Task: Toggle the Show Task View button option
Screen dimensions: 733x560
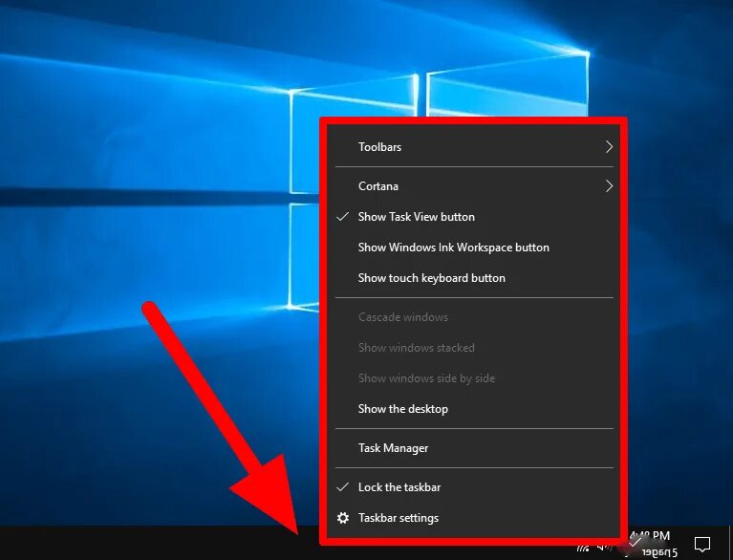Action: click(474, 217)
